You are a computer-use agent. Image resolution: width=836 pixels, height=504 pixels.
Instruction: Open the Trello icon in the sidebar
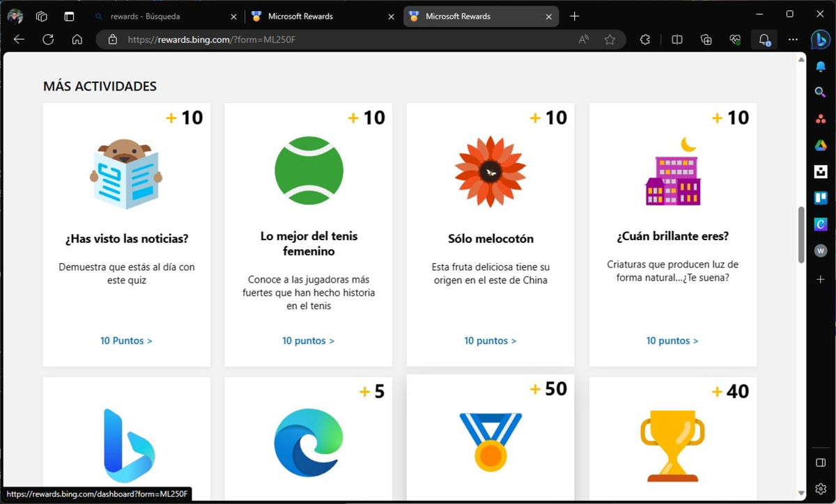tap(820, 197)
